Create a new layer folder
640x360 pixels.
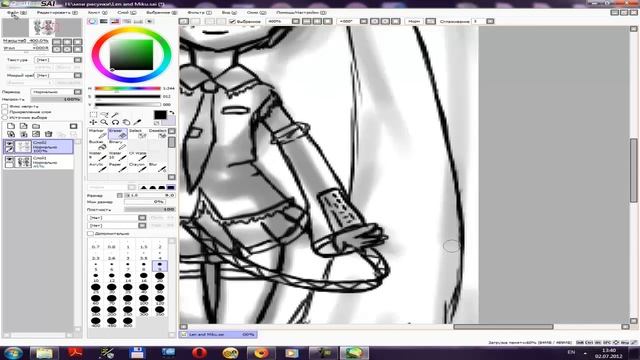point(36,126)
